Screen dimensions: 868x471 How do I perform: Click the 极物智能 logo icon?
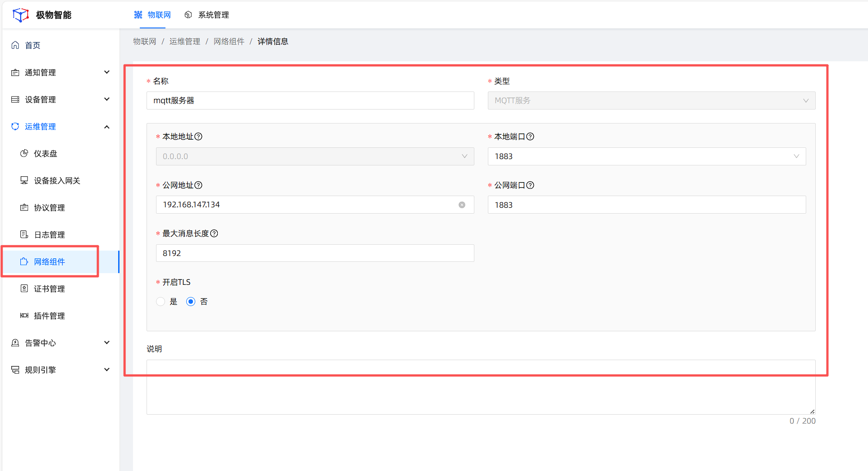(20, 15)
